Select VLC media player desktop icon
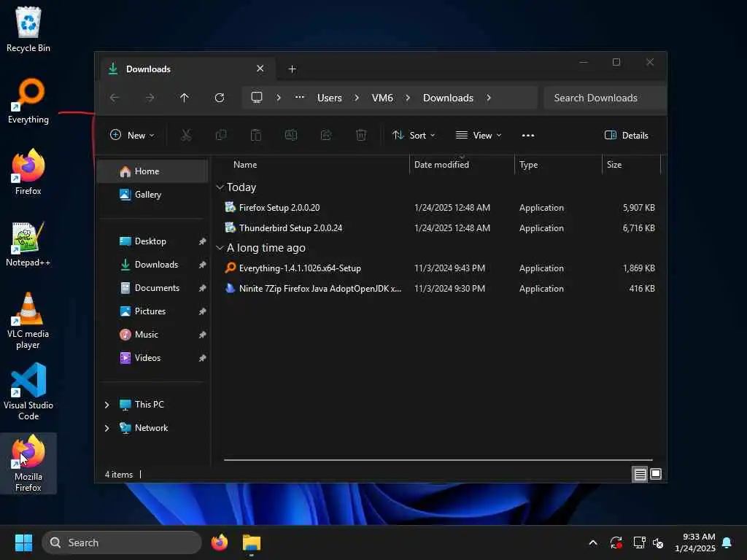This screenshot has width=747, height=560. click(28, 321)
